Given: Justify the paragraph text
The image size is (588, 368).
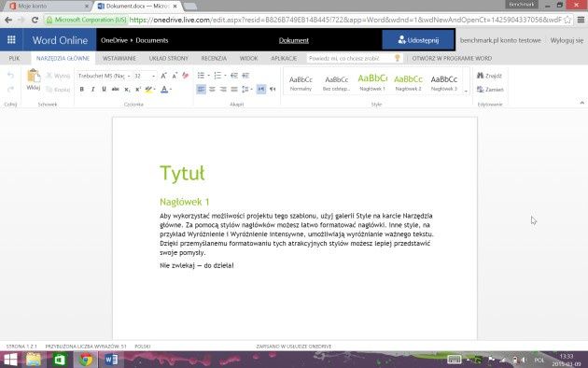Looking at the screenshot, I should click(x=234, y=90).
